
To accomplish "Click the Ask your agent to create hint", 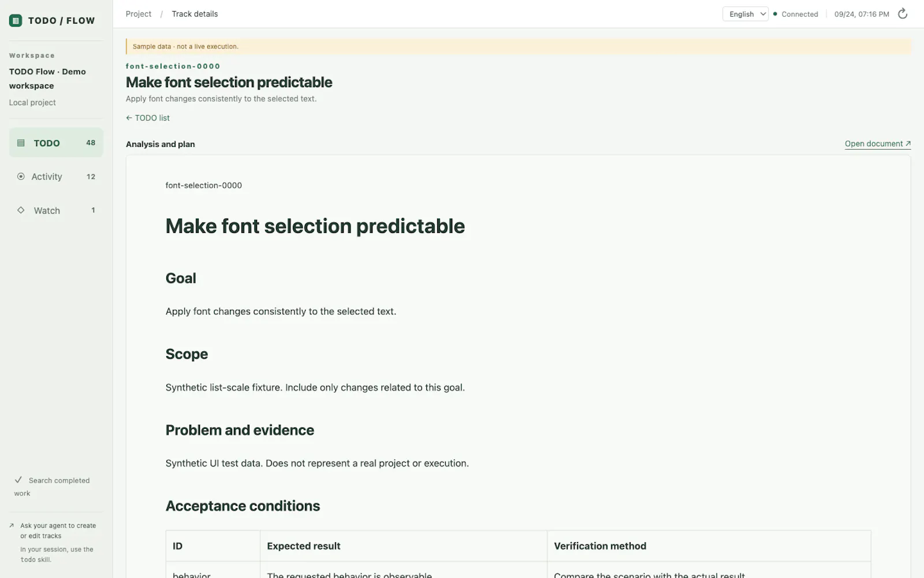I will [x=58, y=531].
